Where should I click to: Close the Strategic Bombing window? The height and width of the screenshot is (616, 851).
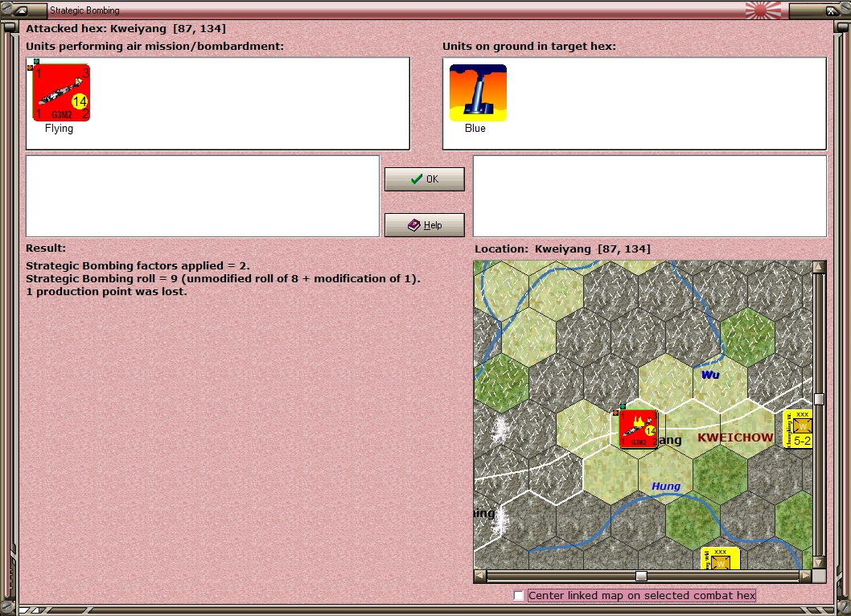click(x=831, y=10)
